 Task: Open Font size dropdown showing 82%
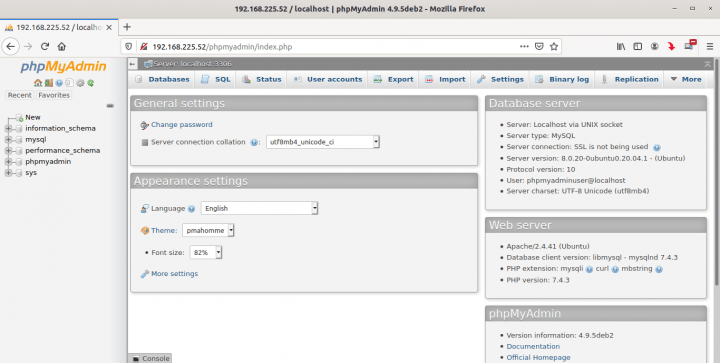[x=206, y=252]
